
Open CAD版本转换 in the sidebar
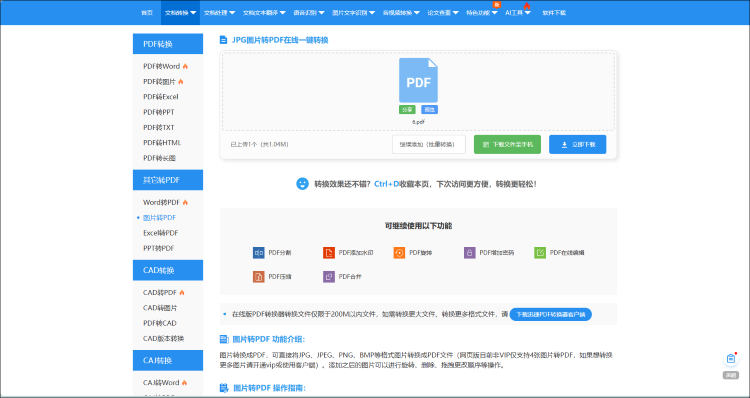pyautogui.click(x=164, y=338)
